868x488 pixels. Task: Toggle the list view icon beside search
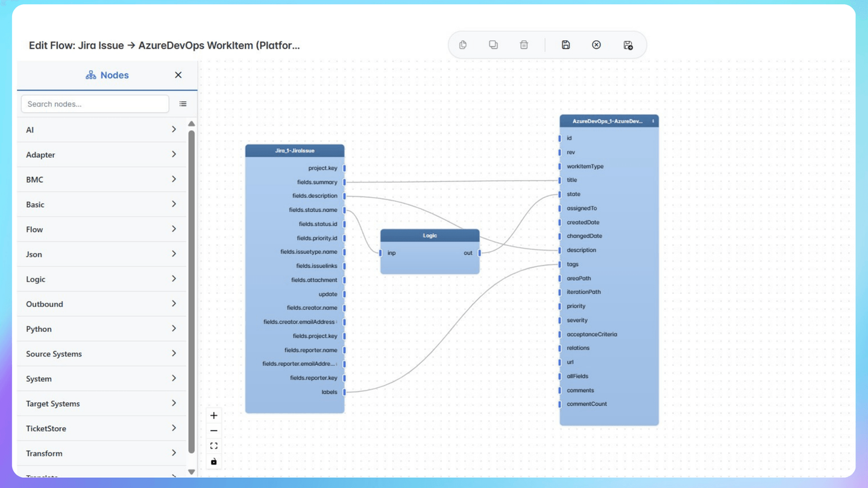coord(183,104)
